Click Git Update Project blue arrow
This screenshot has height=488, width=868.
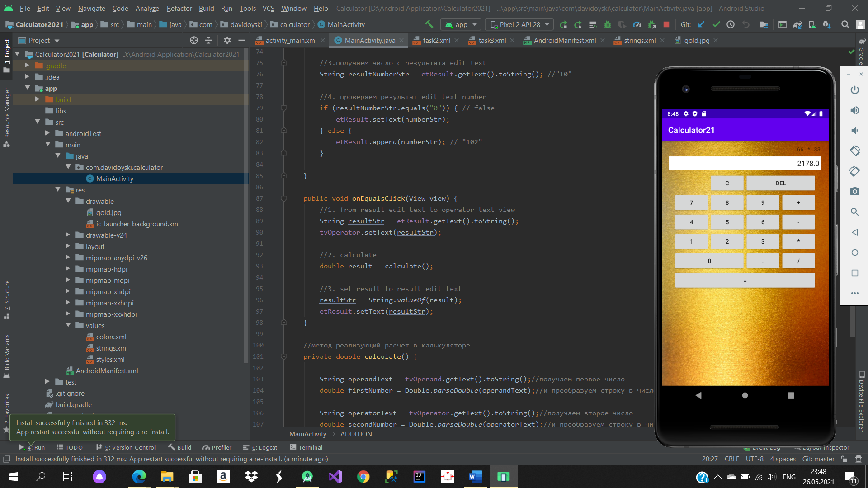[701, 24]
